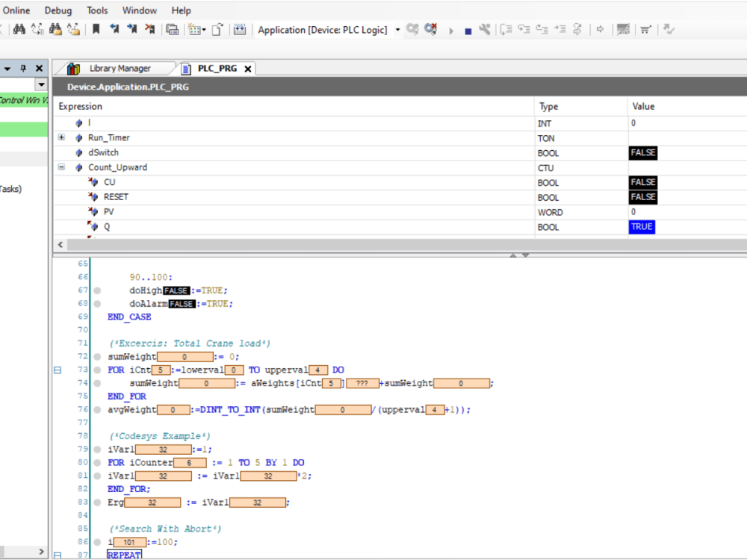Click the Logout icon with red cross

(431, 30)
